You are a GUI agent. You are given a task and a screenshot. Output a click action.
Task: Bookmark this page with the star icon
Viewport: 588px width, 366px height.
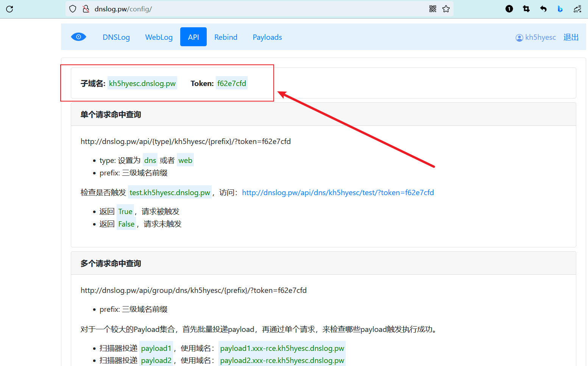[446, 9]
